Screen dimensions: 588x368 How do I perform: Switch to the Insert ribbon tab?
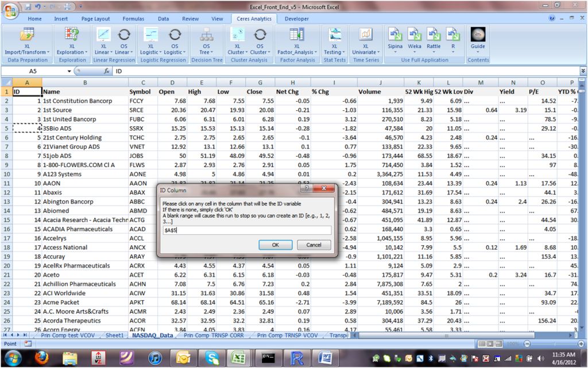[x=61, y=19]
